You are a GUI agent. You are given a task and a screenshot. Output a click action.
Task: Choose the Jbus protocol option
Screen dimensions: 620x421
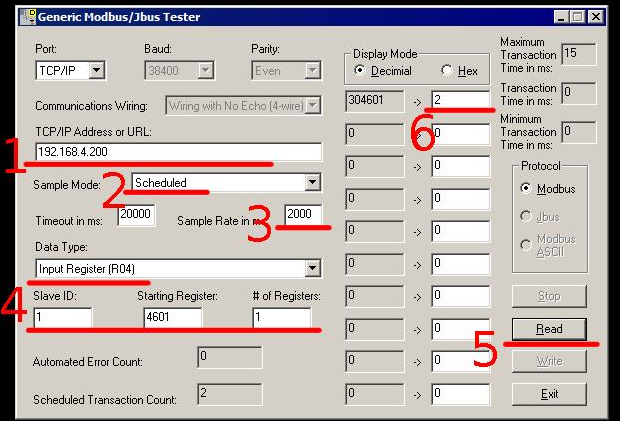540,217
